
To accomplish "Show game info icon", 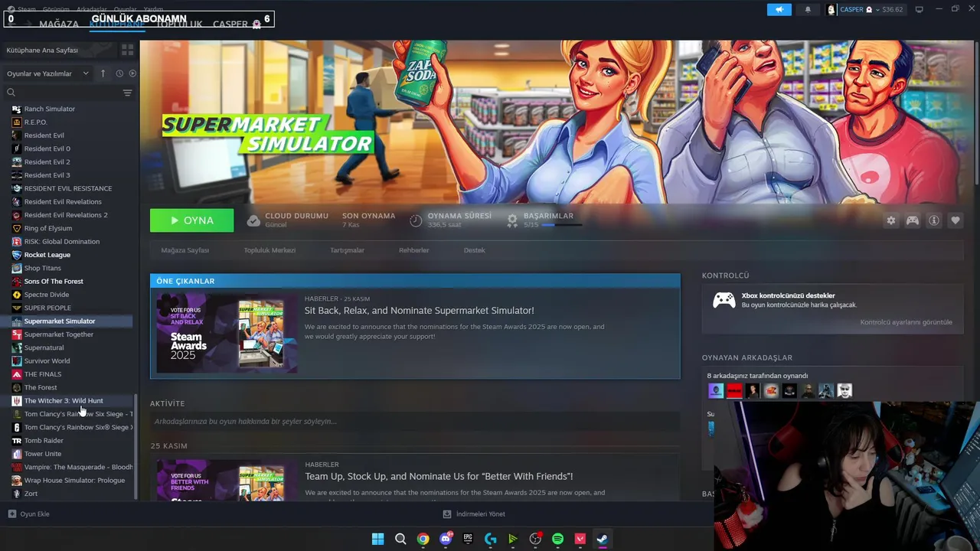I will click(934, 220).
